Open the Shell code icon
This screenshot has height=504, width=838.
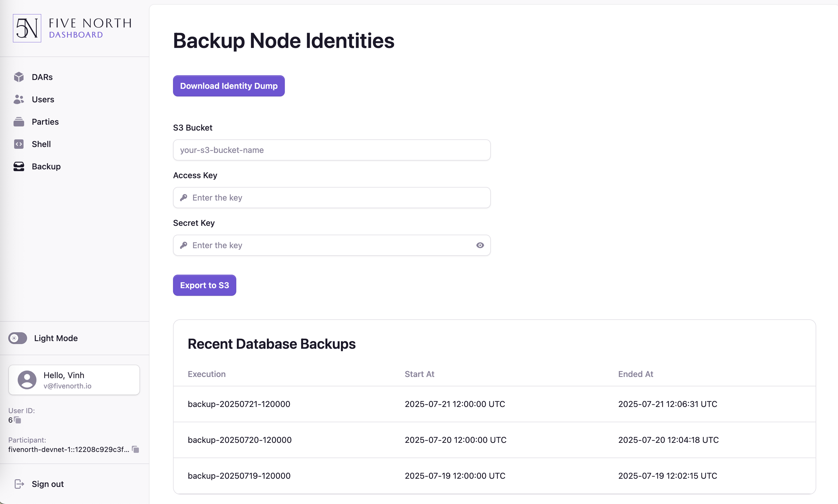tap(19, 144)
